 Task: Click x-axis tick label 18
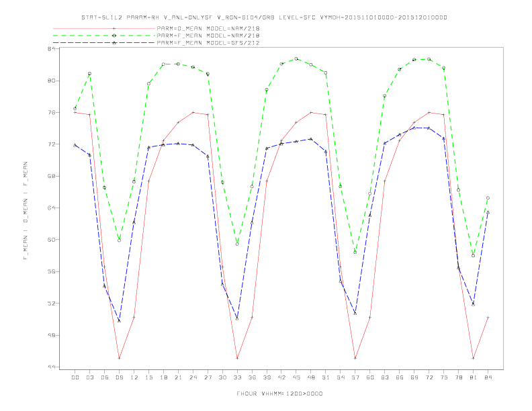click(163, 377)
